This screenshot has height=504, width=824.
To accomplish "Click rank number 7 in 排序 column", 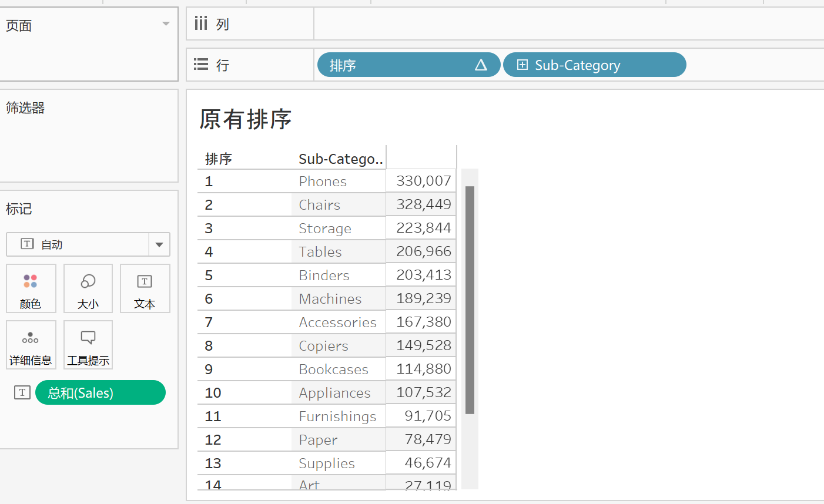I will pos(209,322).
